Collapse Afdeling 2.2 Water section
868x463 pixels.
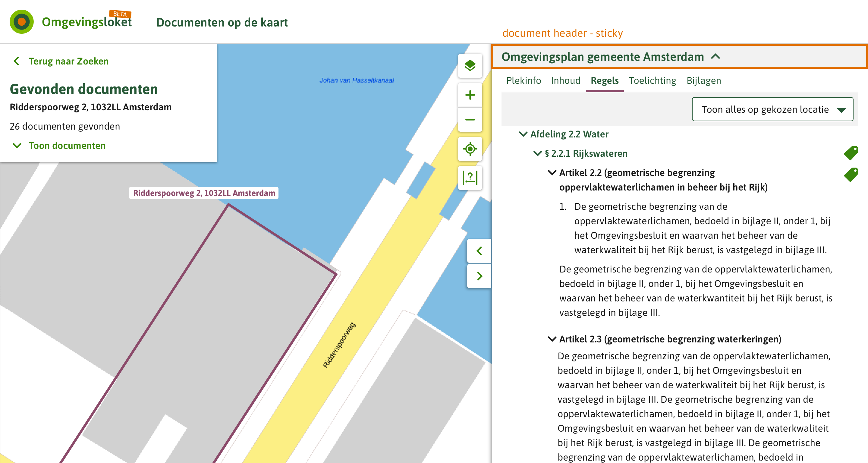(523, 134)
